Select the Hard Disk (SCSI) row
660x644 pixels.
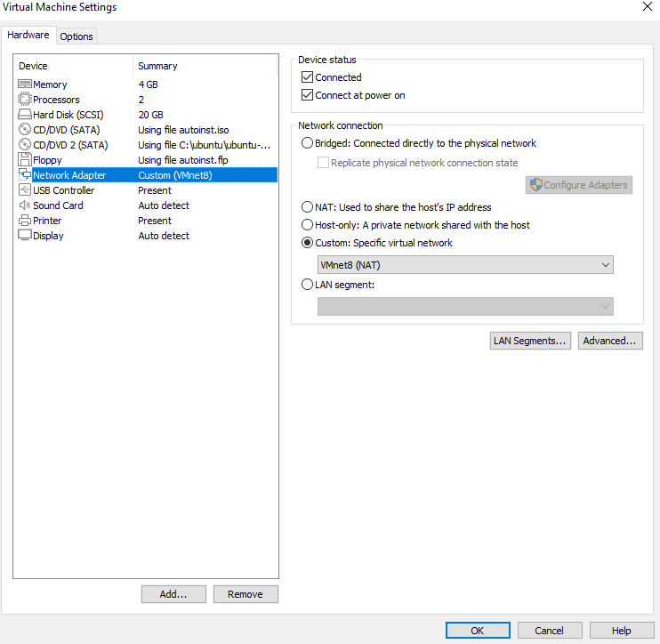click(148, 115)
